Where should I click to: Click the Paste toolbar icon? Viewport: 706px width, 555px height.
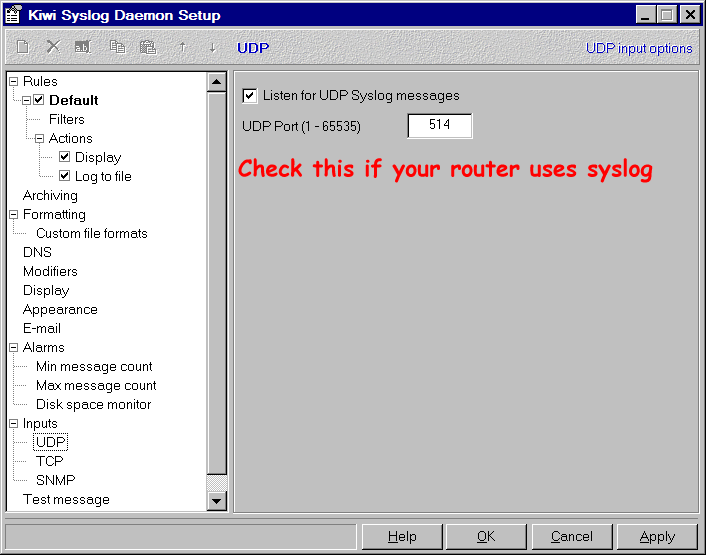pyautogui.click(x=148, y=47)
